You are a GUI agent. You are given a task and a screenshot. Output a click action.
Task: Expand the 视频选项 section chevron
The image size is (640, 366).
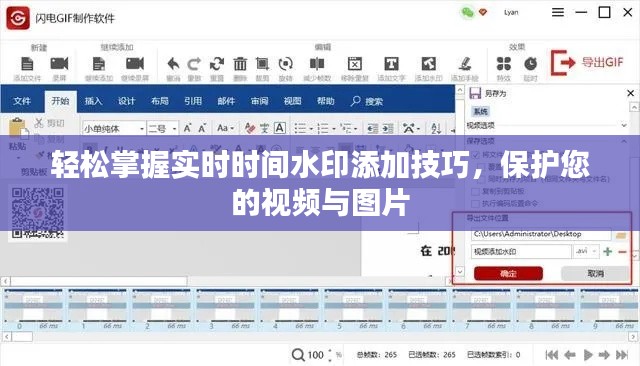pyautogui.click(x=624, y=125)
